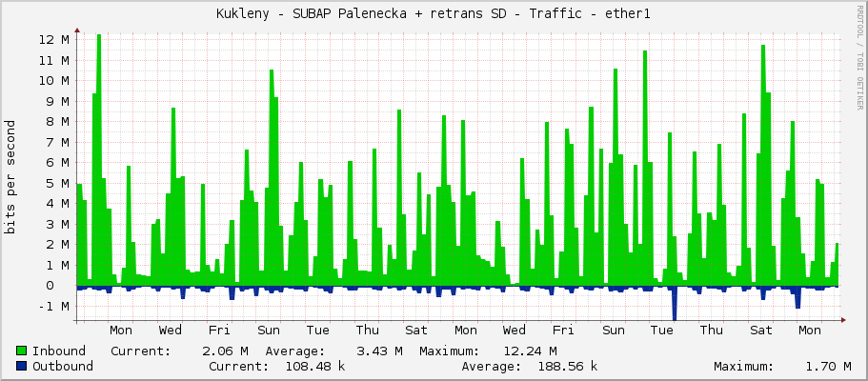868x381 pixels.
Task: Click the blue Outbound legend swatch
Action: click(22, 366)
